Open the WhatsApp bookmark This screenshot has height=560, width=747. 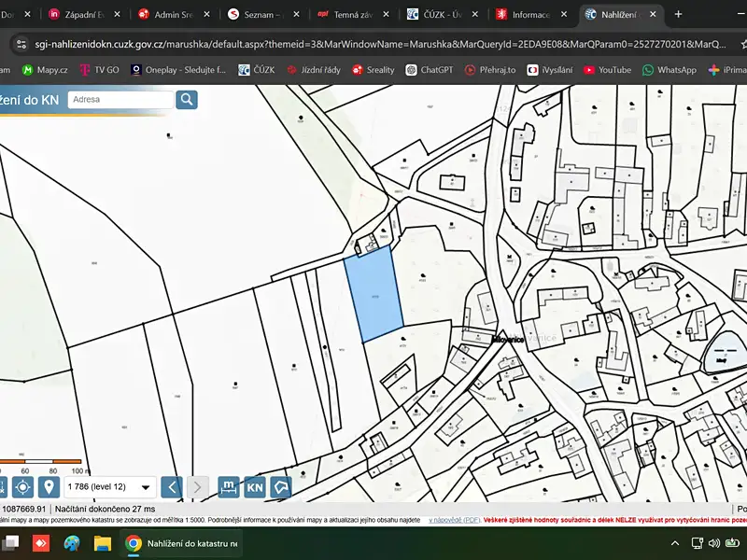(669, 70)
